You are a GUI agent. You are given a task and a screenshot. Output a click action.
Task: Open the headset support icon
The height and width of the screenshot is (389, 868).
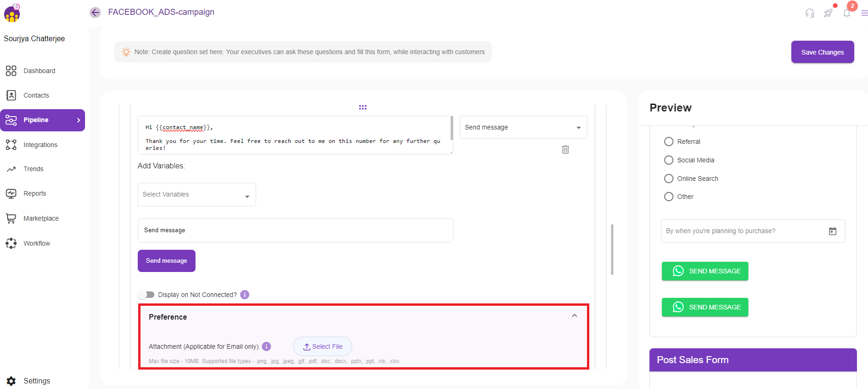coord(809,13)
